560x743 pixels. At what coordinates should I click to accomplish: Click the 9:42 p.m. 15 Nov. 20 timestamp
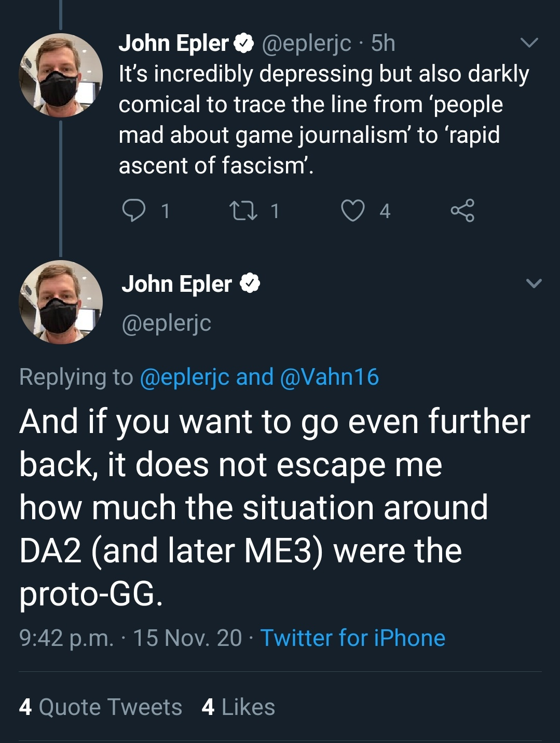pos(130,638)
